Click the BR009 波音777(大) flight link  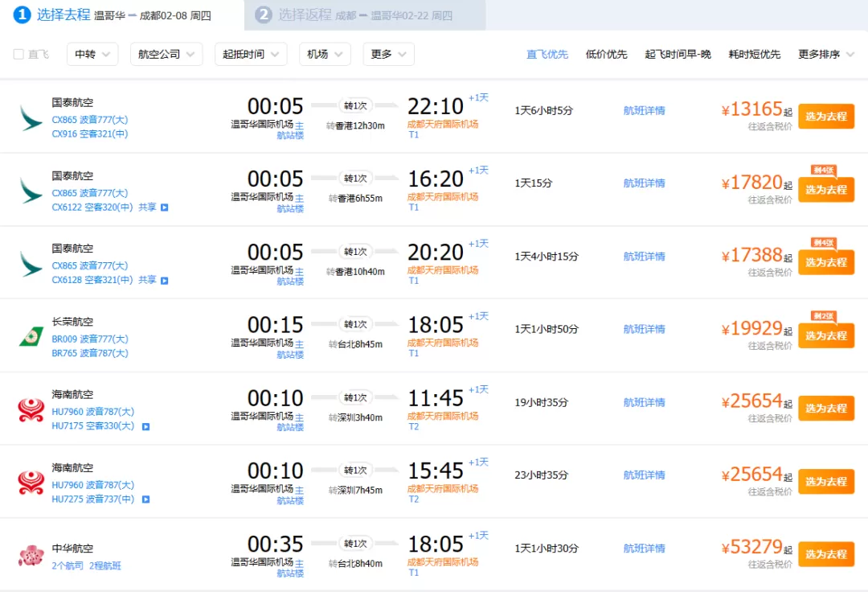point(90,339)
